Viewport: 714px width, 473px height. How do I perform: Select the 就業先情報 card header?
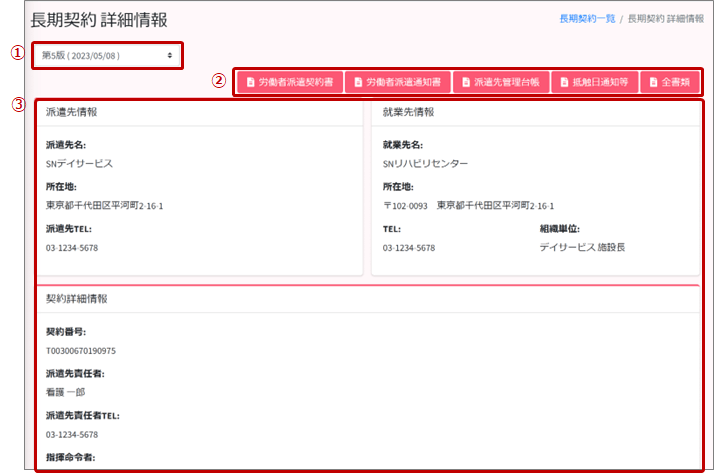tap(408, 112)
